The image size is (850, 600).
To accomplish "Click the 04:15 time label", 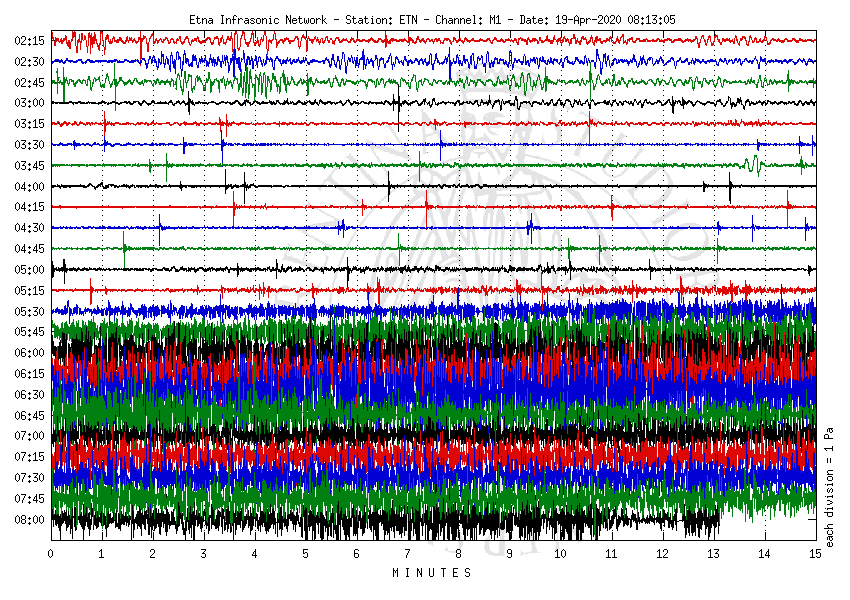I will pyautogui.click(x=29, y=207).
